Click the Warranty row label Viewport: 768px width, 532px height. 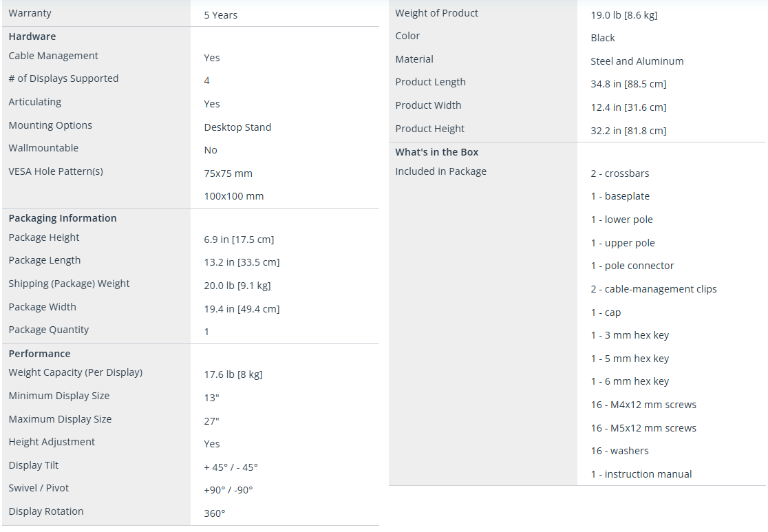click(30, 13)
